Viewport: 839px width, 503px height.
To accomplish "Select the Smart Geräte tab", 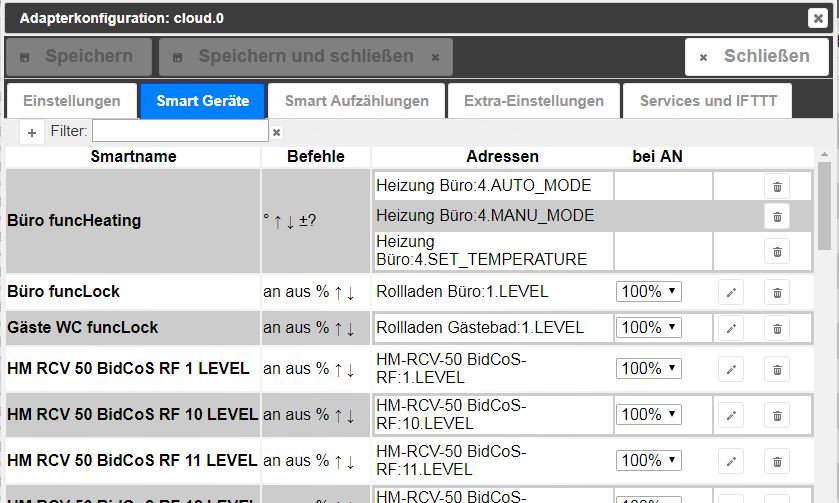I will (203, 101).
